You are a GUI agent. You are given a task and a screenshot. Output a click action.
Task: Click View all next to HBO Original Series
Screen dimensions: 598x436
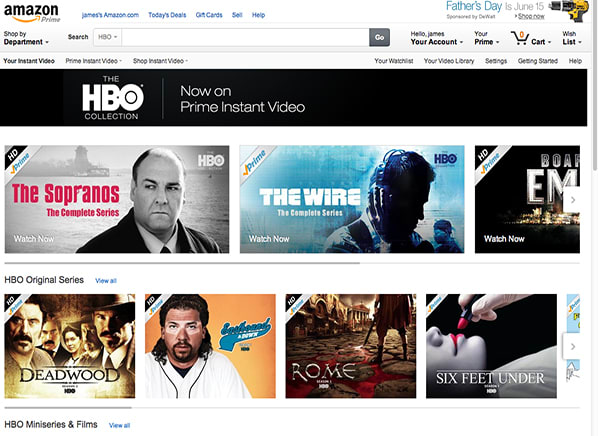point(106,281)
